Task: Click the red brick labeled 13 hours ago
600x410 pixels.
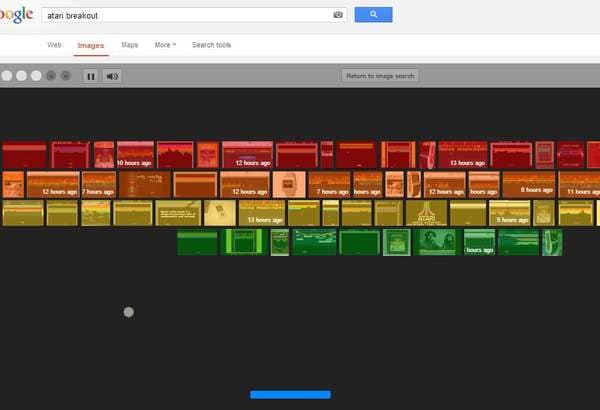Action: click(463, 155)
